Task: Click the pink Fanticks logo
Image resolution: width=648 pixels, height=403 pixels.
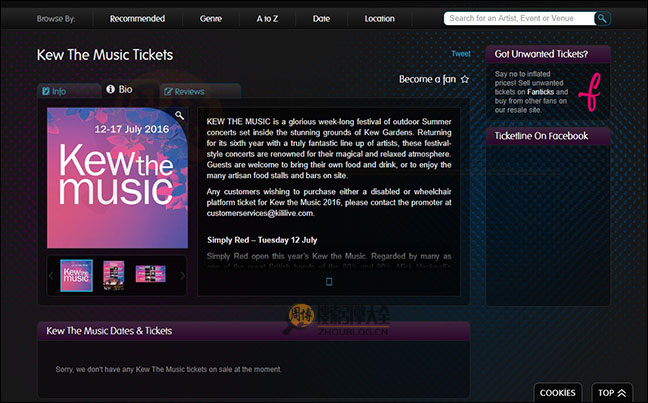Action: pyautogui.click(x=594, y=87)
